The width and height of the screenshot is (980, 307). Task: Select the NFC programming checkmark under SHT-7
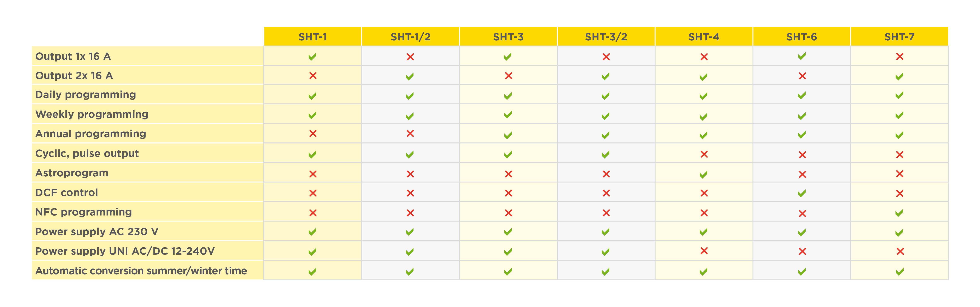coord(899,213)
